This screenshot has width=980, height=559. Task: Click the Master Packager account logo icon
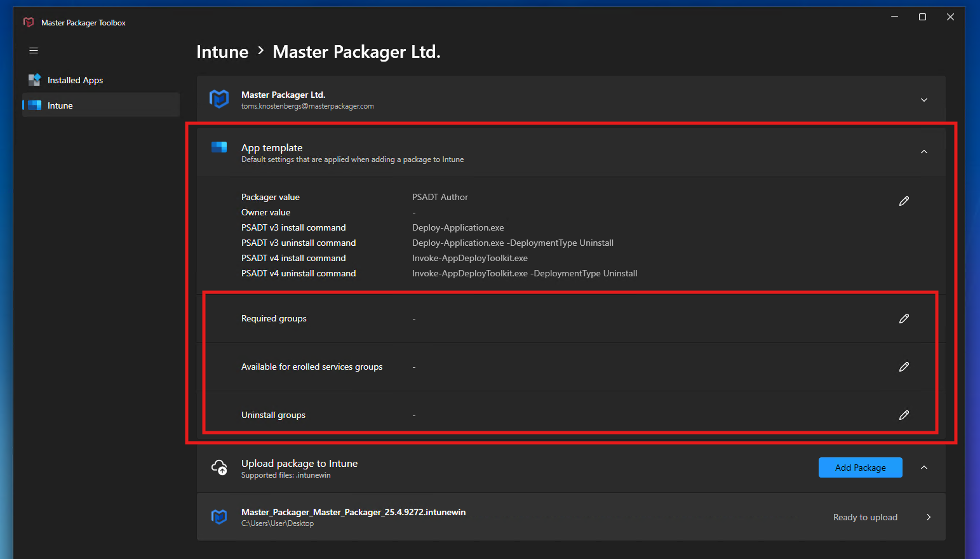tap(219, 99)
